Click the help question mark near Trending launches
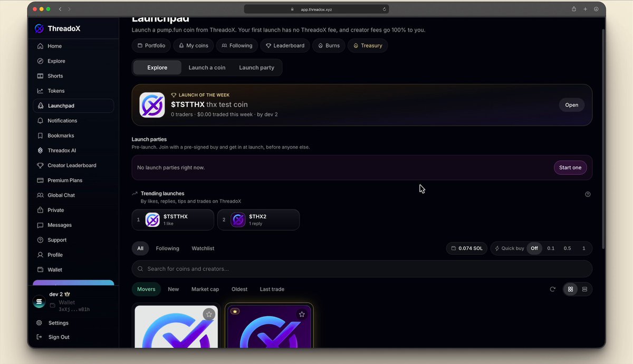The width and height of the screenshot is (633, 364). (x=588, y=194)
